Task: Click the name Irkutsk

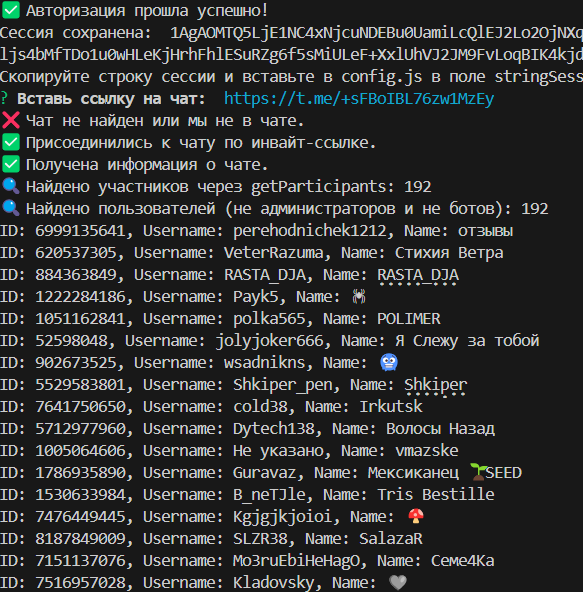Action: click(391, 407)
